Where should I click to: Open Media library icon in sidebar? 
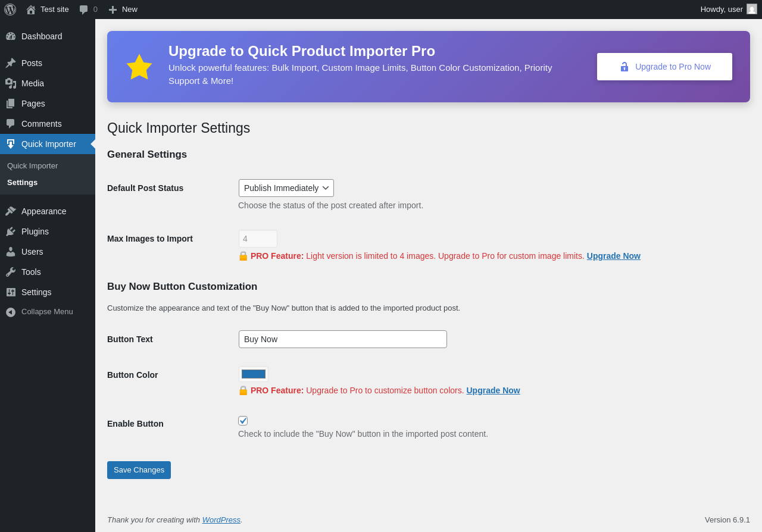tap(11, 83)
